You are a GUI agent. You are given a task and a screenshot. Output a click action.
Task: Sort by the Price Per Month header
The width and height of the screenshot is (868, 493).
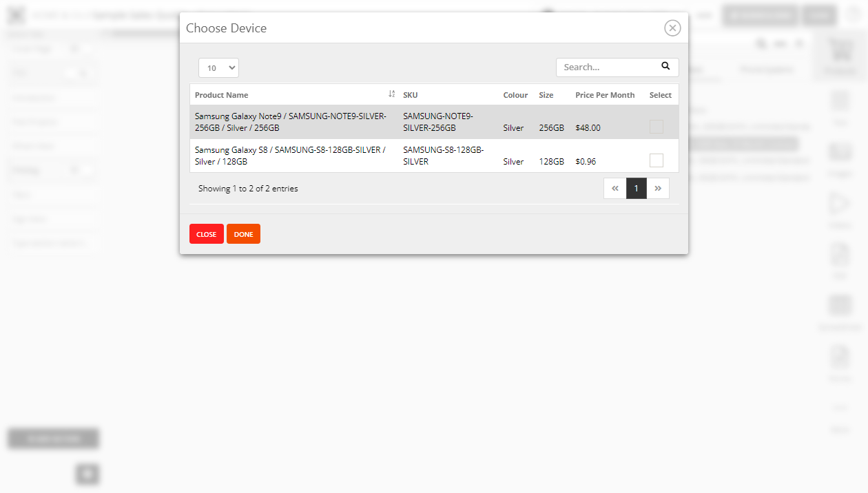tap(605, 95)
